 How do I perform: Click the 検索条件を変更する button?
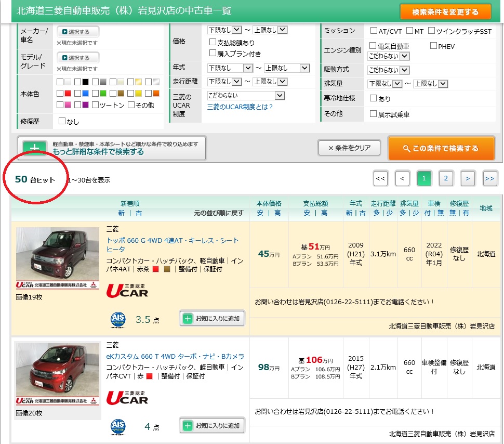[445, 12]
